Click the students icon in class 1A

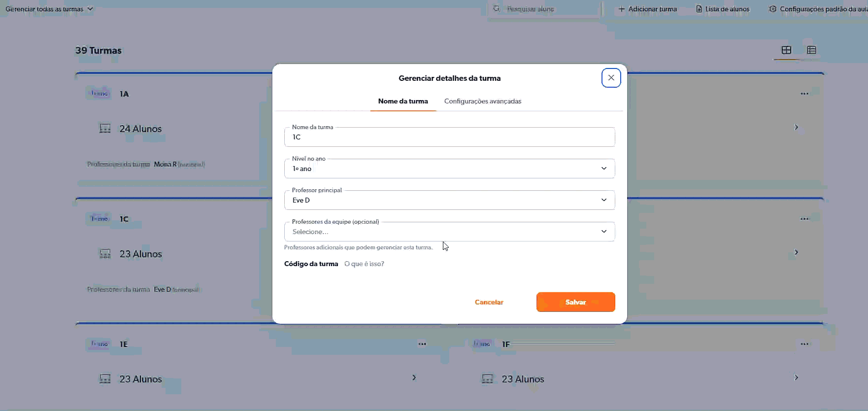coord(105,129)
